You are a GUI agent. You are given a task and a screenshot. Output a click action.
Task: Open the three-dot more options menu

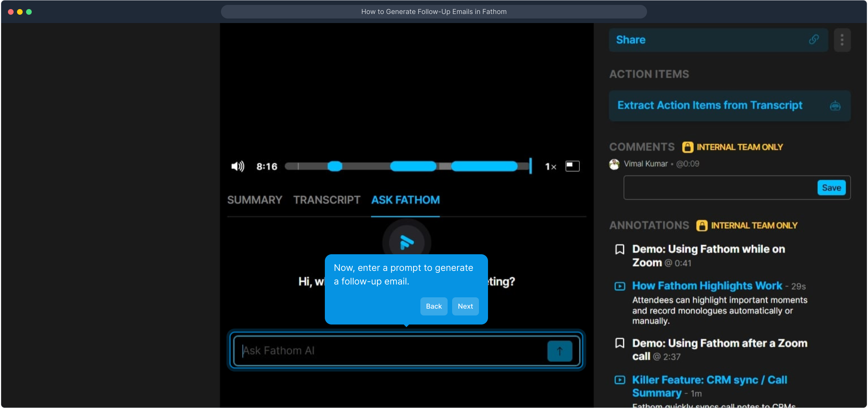(x=842, y=40)
